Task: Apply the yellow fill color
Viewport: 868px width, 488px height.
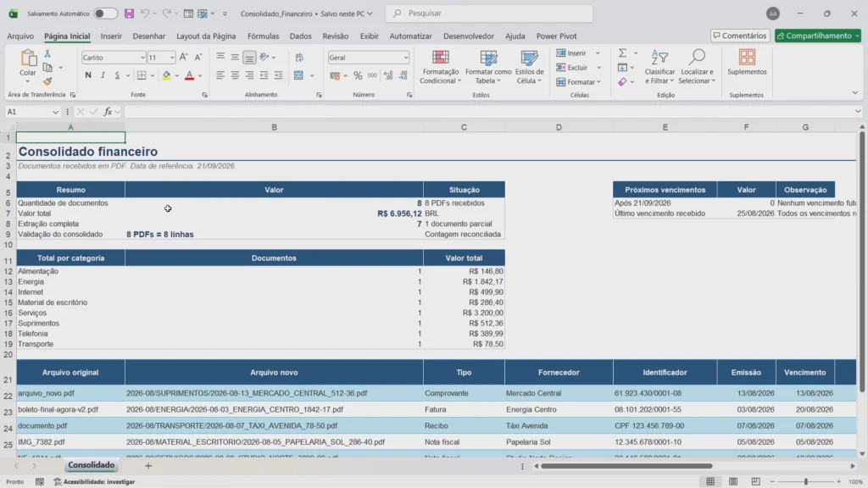Action: click(x=166, y=75)
